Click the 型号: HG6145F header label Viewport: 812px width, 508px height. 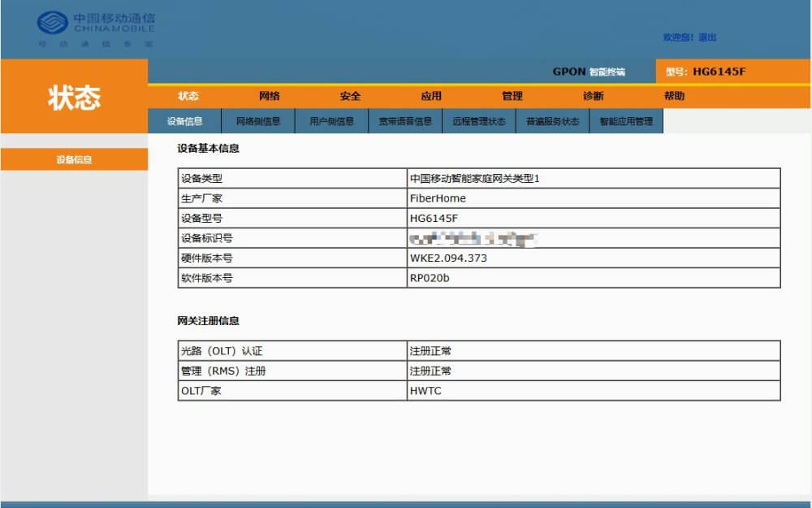706,72
